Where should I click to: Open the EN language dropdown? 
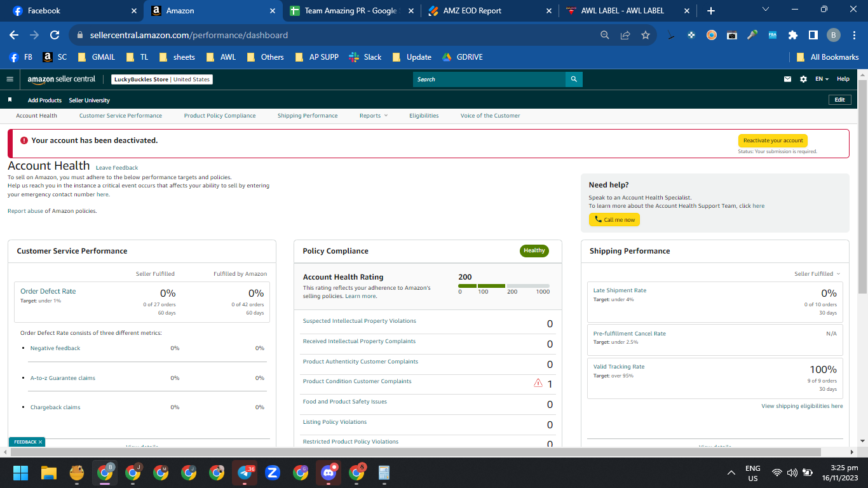[822, 79]
